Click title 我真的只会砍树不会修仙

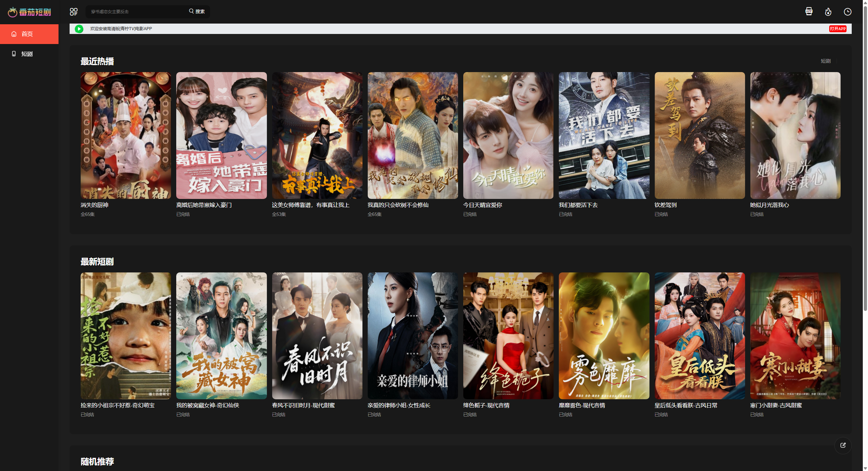[398, 205]
